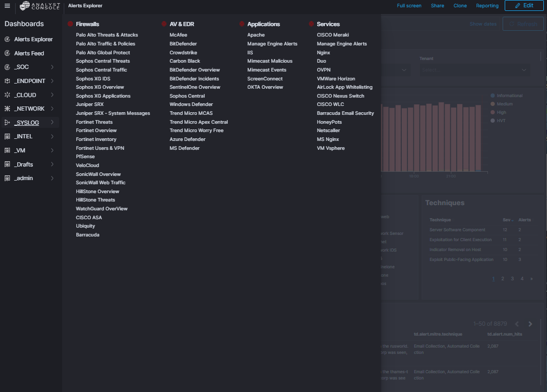Screen dimensions: 547x392
Task: Toggle the Informational legend color dot
Action: (493, 96)
